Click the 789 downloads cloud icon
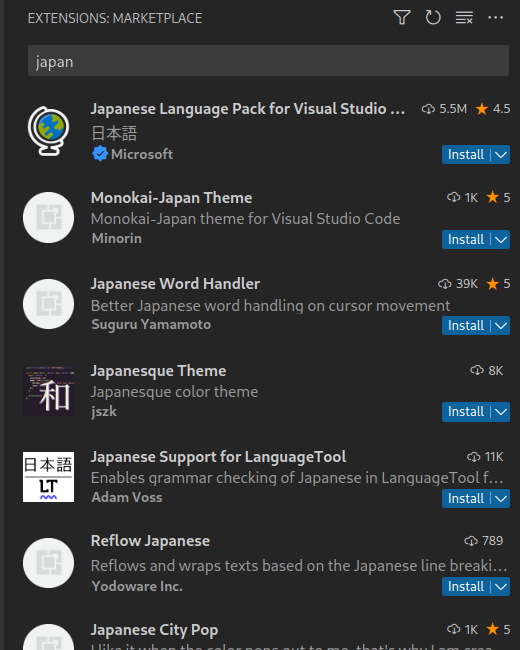 (471, 541)
